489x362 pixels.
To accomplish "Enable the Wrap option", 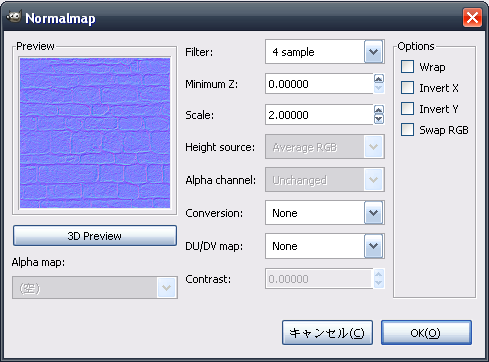I will pos(407,67).
